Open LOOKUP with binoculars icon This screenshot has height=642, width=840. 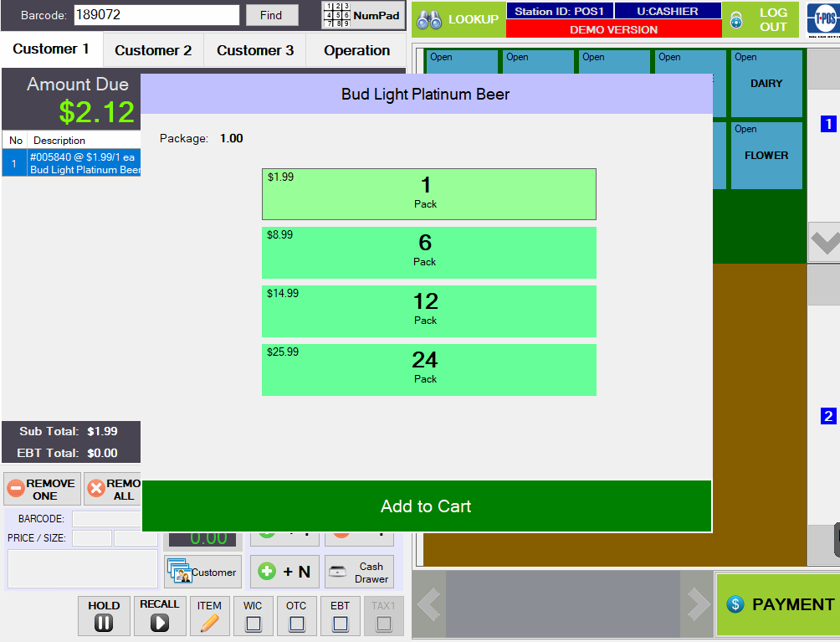(458, 19)
